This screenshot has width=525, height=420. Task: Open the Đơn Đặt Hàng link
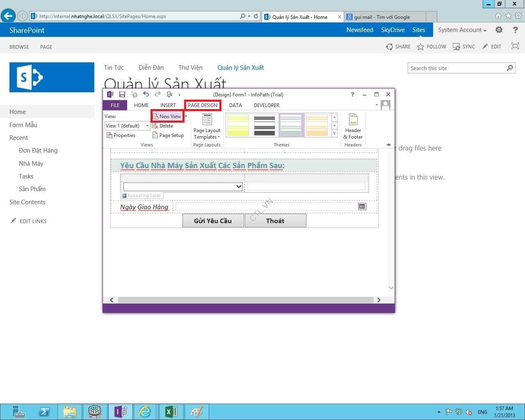point(38,151)
